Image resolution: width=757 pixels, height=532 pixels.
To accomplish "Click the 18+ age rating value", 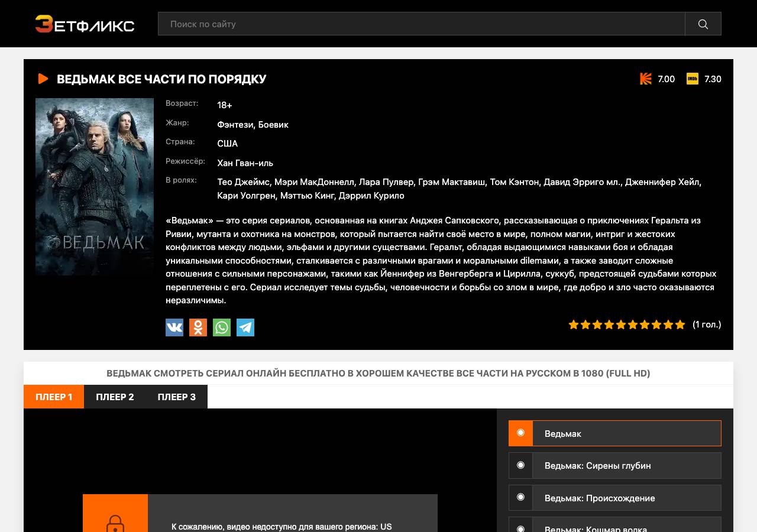I will click(225, 105).
